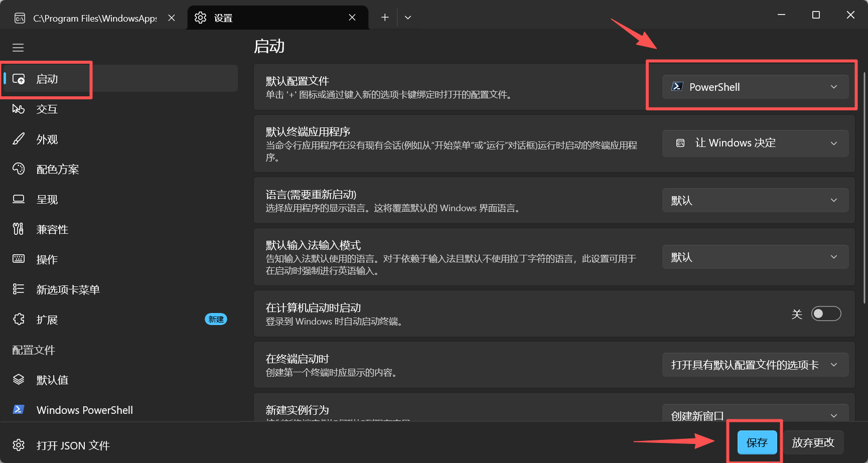Click the 兼容性 compatibility icon

[x=19, y=229]
